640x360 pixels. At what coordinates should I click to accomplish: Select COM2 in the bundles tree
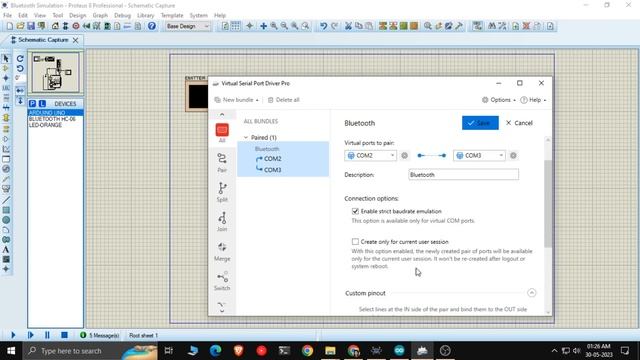pos(272,159)
